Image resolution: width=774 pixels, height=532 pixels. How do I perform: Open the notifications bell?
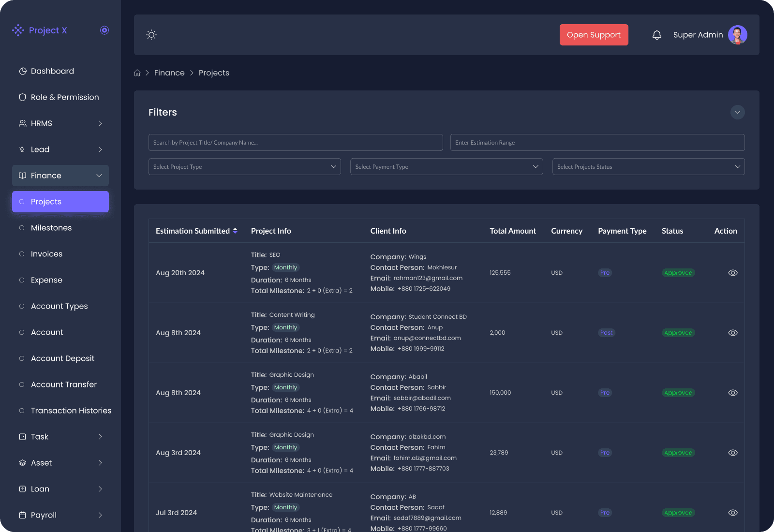point(656,35)
